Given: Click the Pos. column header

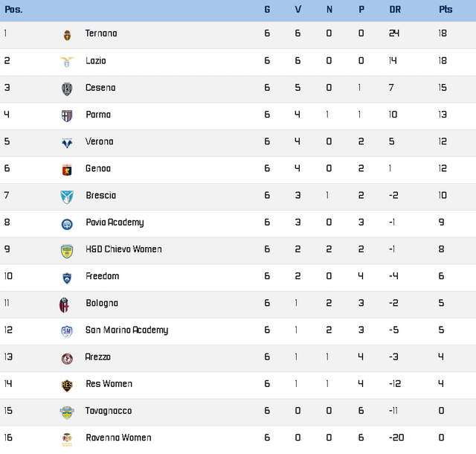Looking at the screenshot, I should pyautogui.click(x=13, y=10).
